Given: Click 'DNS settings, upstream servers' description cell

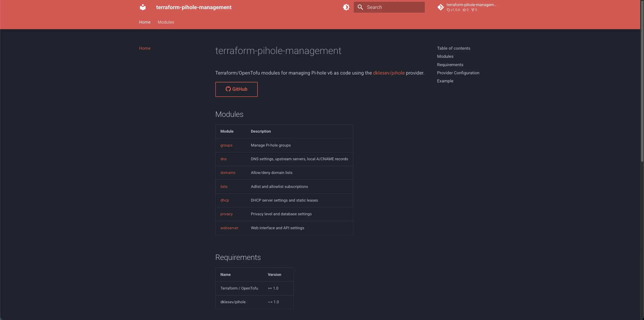Looking at the screenshot, I should (299, 159).
